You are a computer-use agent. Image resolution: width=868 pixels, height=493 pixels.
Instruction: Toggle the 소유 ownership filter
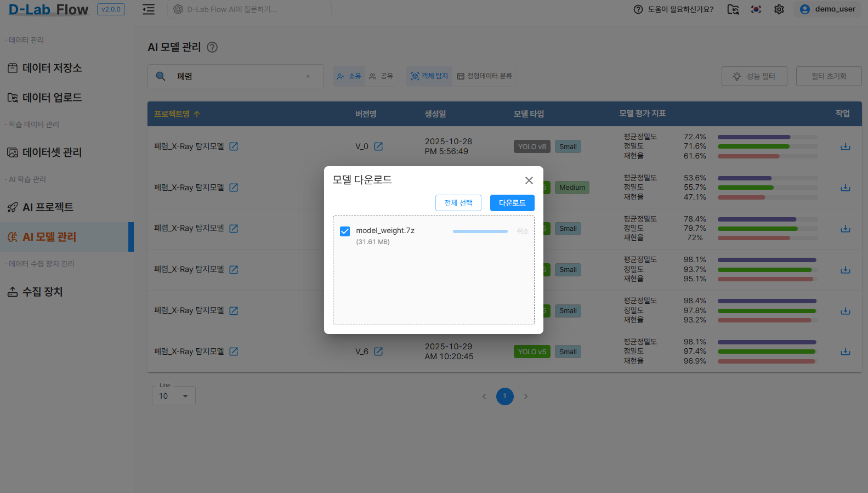pyautogui.click(x=349, y=76)
